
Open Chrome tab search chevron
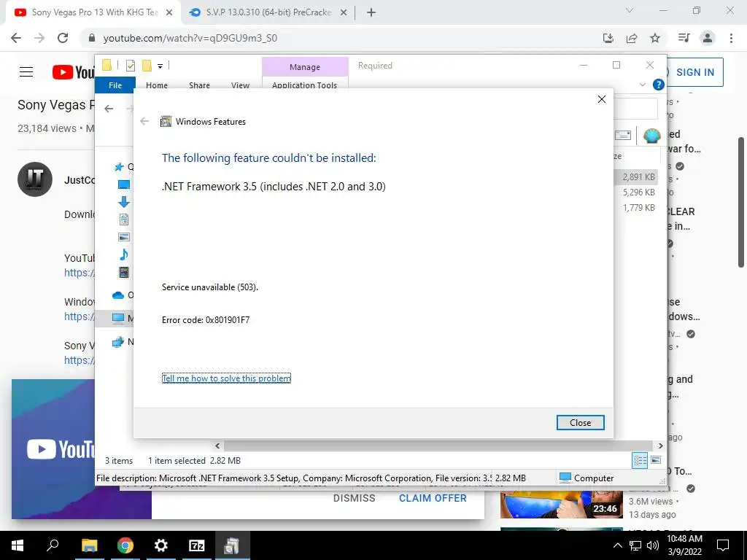click(630, 10)
